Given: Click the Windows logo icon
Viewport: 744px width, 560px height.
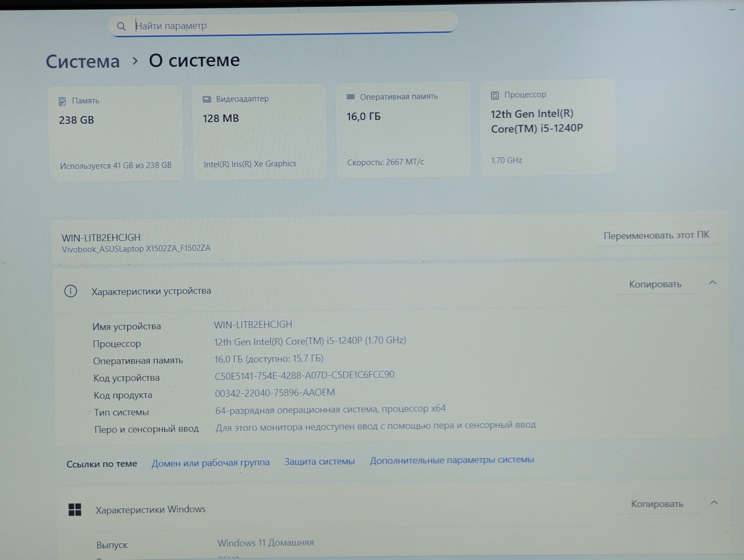Looking at the screenshot, I should point(75,509).
